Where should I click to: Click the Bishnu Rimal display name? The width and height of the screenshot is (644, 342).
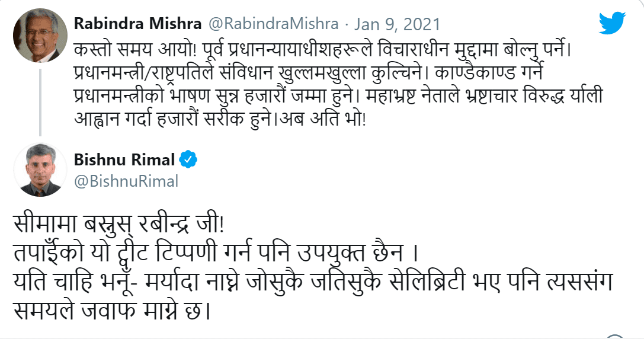(x=124, y=159)
